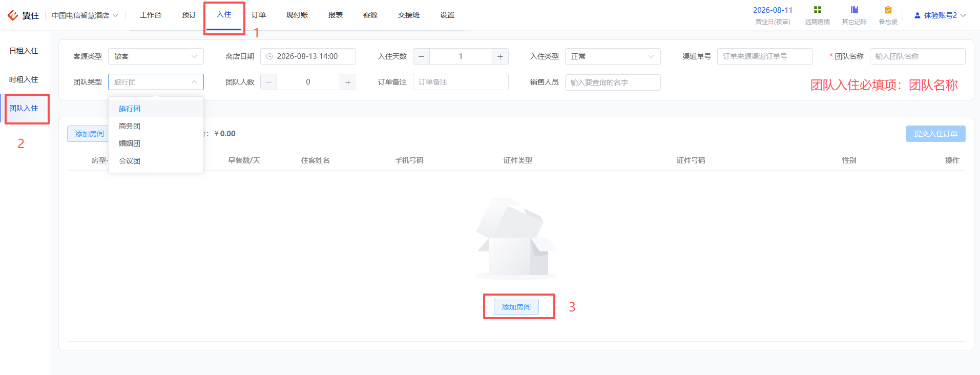Switch to the 现付账 tab
The height and width of the screenshot is (375, 980).
297,15
